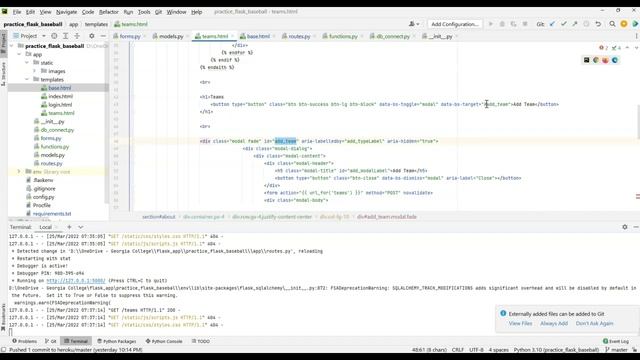Open preview in built-in PyCharm browser icon
This screenshot has height=360, width=640.
tap(587, 60)
